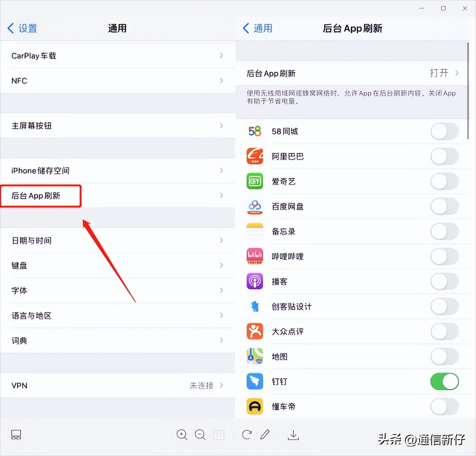Go back using the 设置 back link
The image size is (476, 456).
pyautogui.click(x=22, y=28)
